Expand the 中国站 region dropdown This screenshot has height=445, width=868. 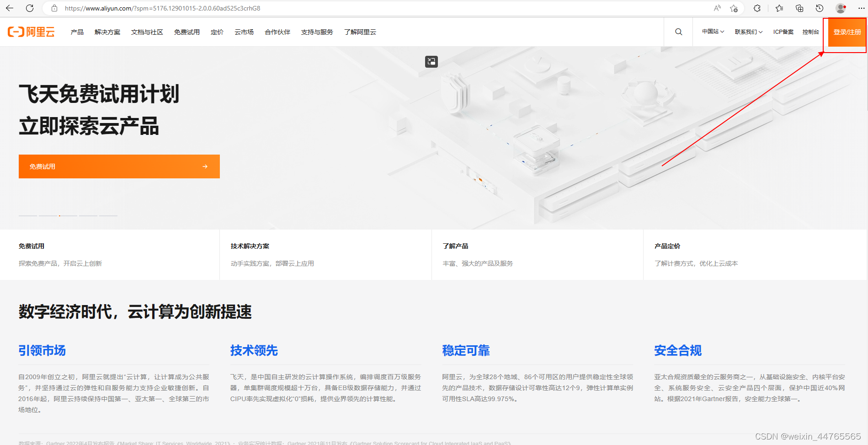pyautogui.click(x=712, y=32)
